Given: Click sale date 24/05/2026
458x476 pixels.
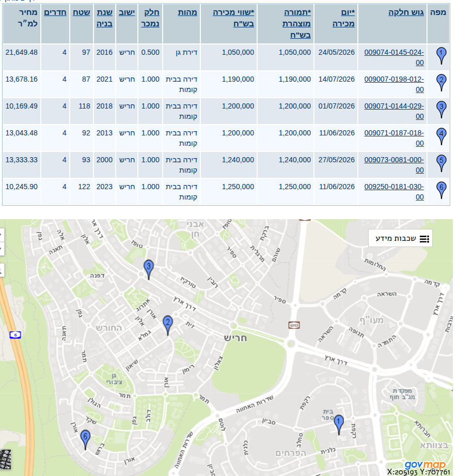Looking at the screenshot, I should (336, 52).
